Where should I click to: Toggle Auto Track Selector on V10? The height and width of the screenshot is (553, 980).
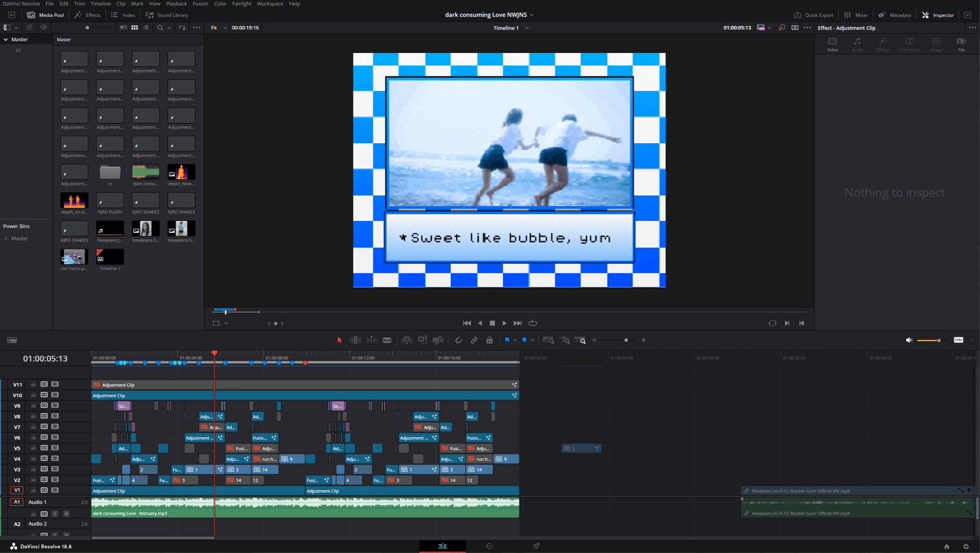[x=44, y=395]
